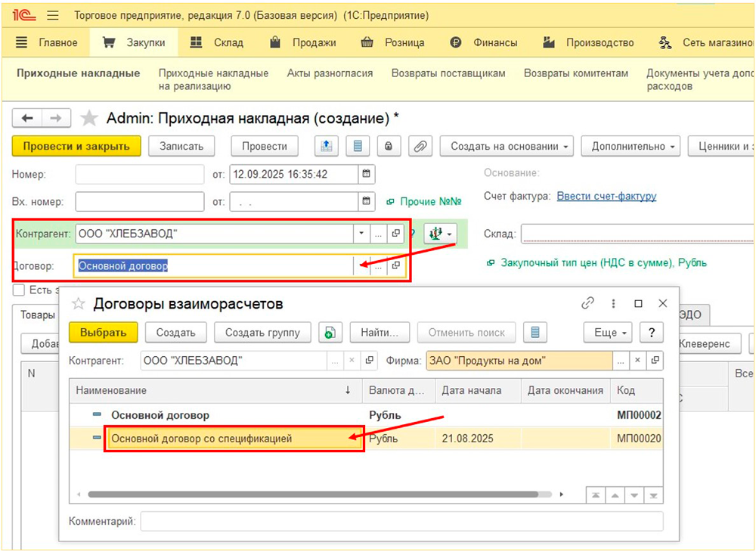
Task: Switch to Возвраты поставщикам section
Action: pos(448,73)
